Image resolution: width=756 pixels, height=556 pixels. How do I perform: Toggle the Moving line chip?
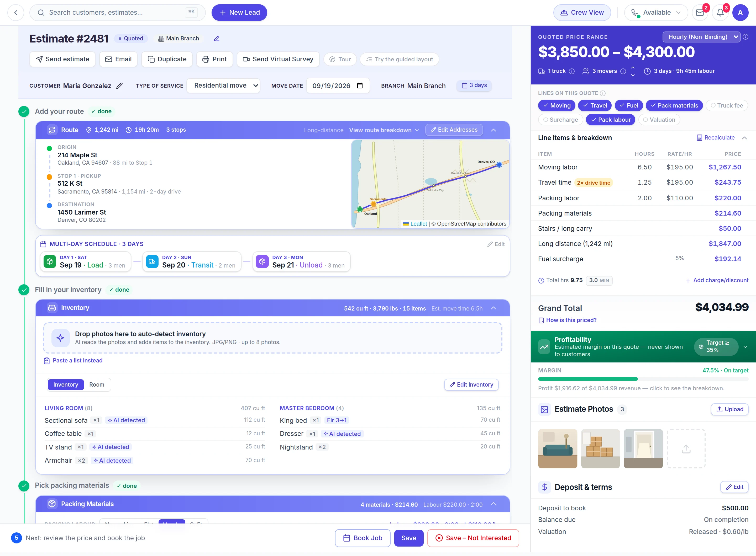click(x=556, y=105)
